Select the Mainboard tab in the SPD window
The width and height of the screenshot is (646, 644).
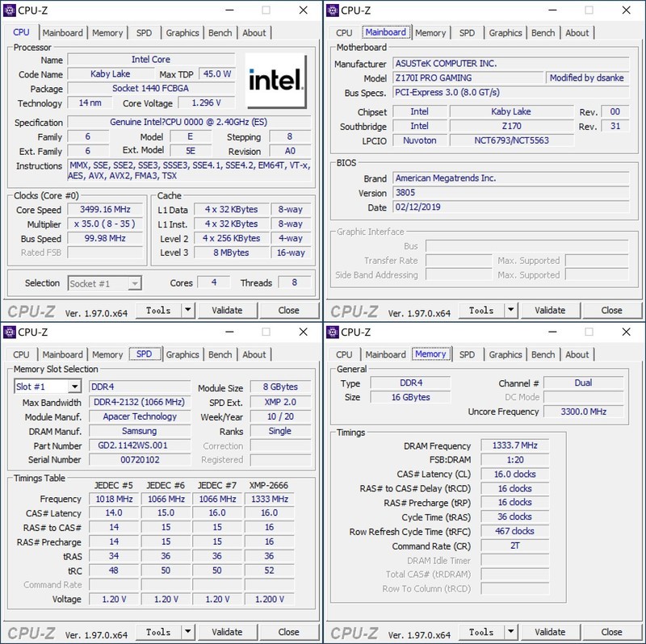point(63,354)
